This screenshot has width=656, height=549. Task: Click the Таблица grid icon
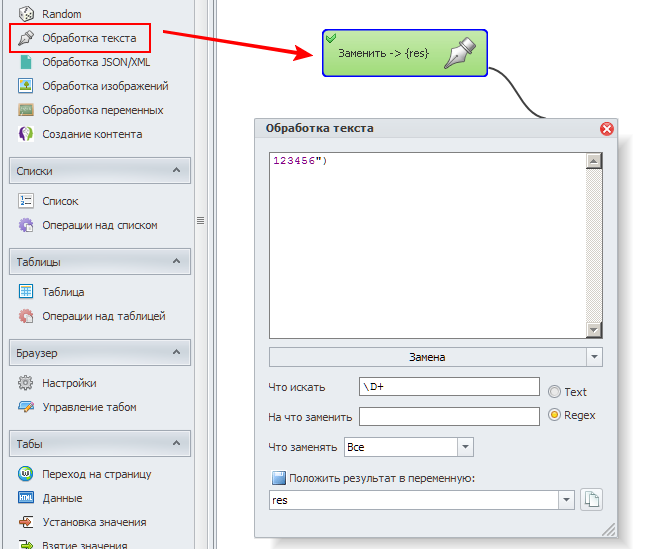(x=26, y=292)
